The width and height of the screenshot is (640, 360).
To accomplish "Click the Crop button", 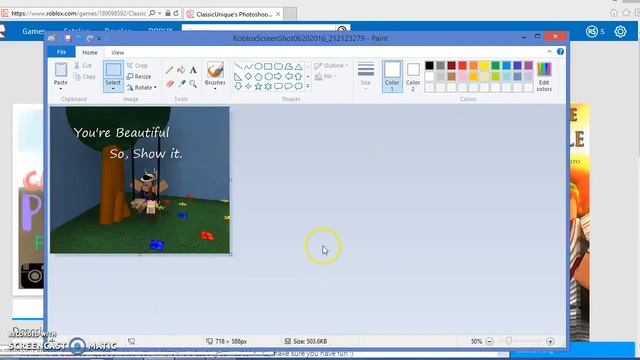I will [137, 65].
